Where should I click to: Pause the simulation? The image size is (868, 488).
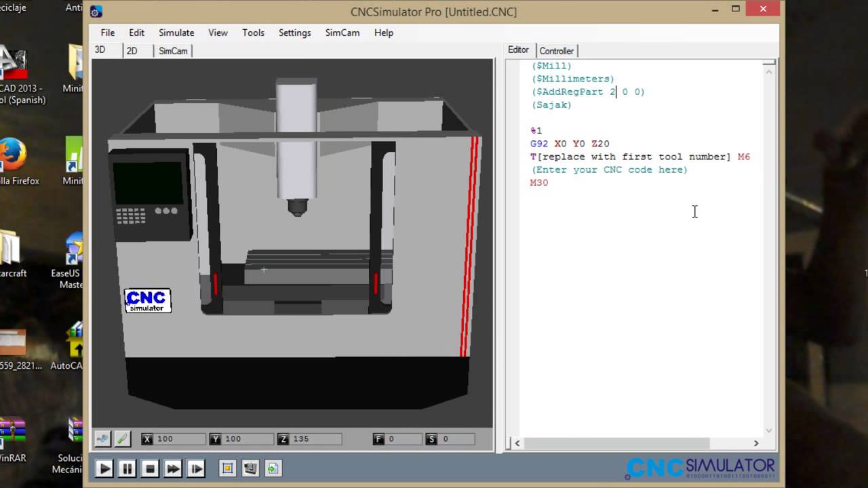click(127, 468)
